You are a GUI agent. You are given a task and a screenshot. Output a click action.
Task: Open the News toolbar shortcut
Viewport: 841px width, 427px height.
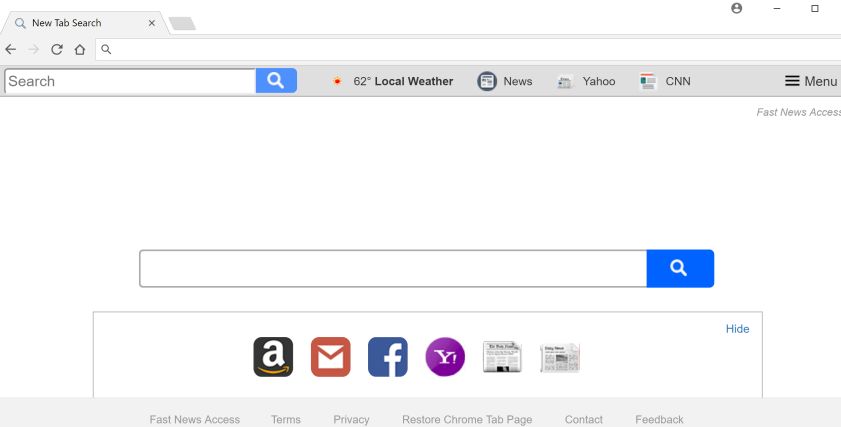coord(505,81)
